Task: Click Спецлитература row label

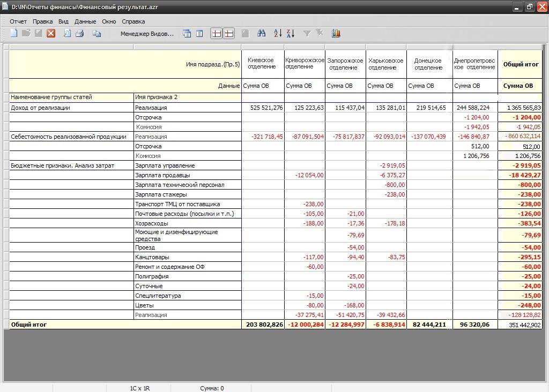Action: point(187,296)
